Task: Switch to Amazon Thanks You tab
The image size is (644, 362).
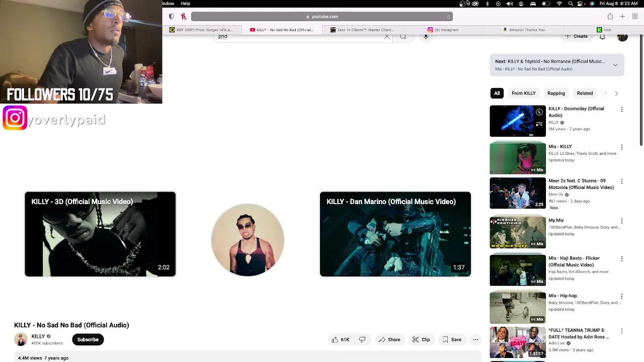Action: point(524,30)
